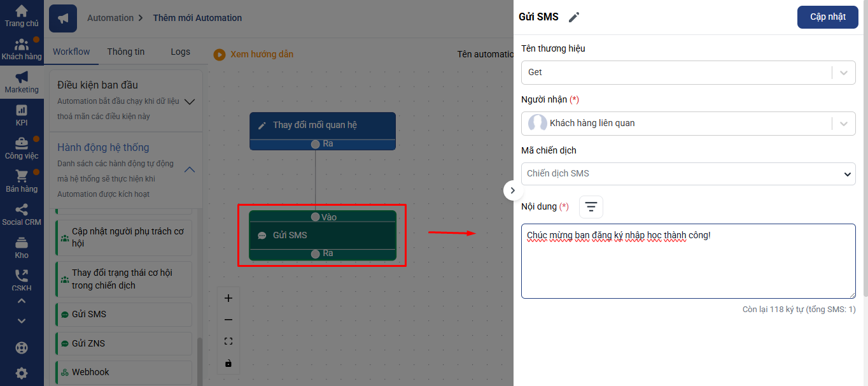Go to Trang chủ home in sidebar
Screen dimensions: 868x386
pos(22,16)
